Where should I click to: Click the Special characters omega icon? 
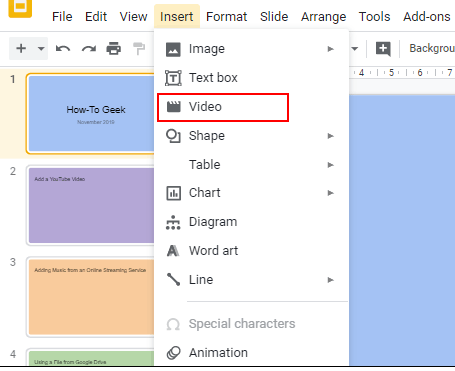[x=173, y=324]
